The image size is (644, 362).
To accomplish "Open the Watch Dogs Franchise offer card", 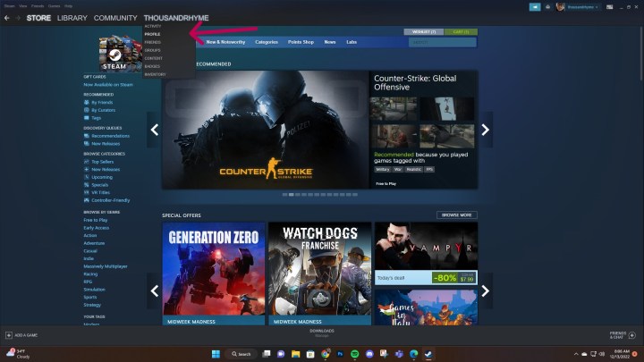I will (320, 274).
